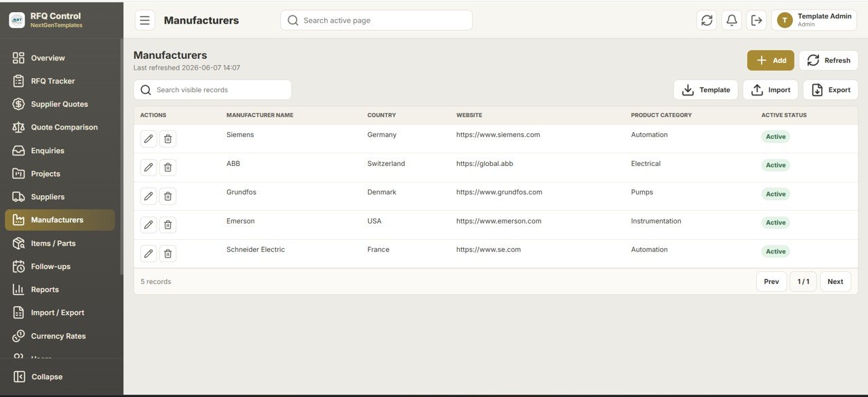This screenshot has width=868, height=397.
Task: Click the Schneider Electric name cell
Action: (x=256, y=249)
